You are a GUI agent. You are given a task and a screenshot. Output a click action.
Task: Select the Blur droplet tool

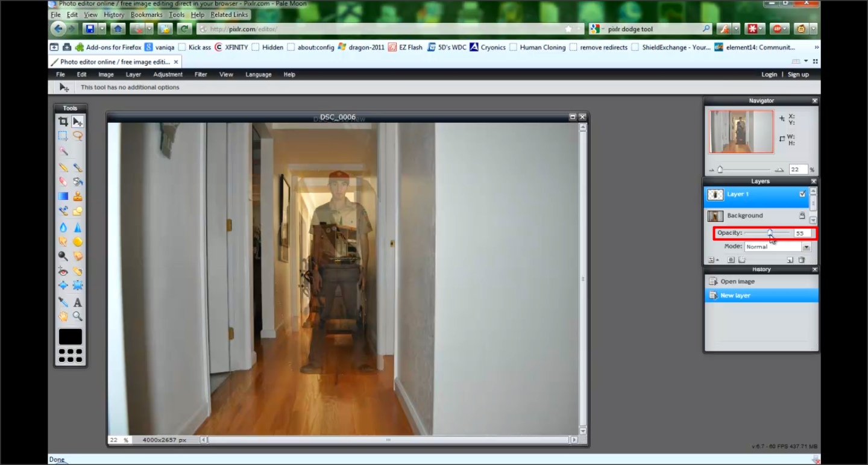[63, 227]
